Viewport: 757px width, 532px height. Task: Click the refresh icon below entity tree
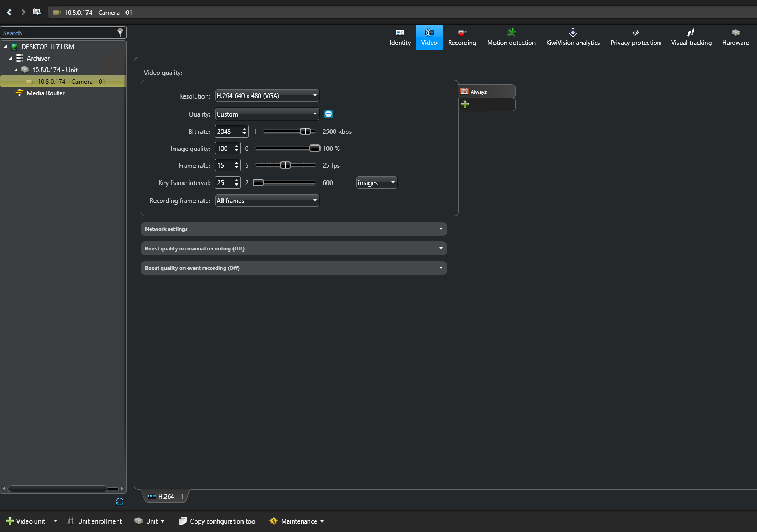pos(120,501)
